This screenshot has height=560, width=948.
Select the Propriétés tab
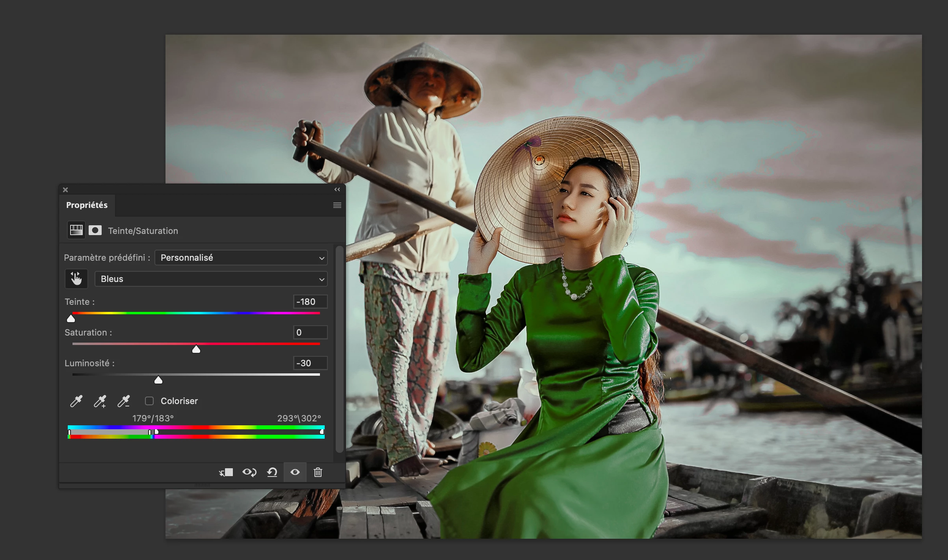coord(87,205)
